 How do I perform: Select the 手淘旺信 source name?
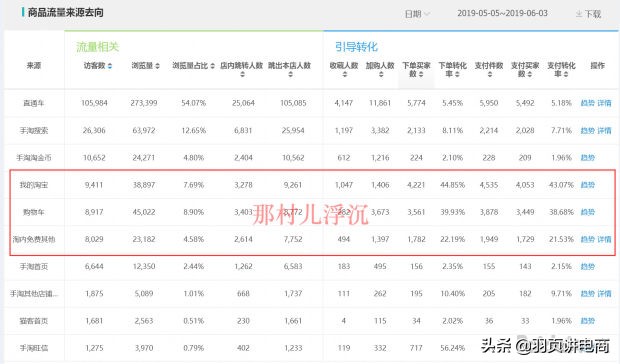click(x=34, y=348)
